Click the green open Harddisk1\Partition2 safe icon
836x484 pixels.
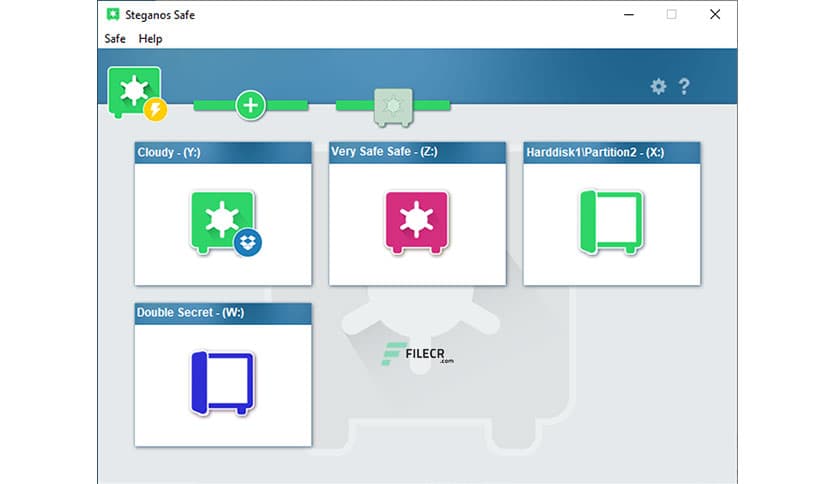pyautogui.click(x=612, y=222)
